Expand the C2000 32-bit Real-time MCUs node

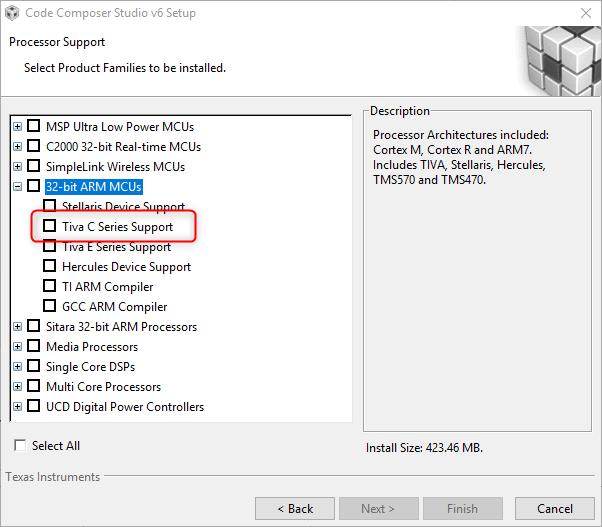(x=17, y=147)
